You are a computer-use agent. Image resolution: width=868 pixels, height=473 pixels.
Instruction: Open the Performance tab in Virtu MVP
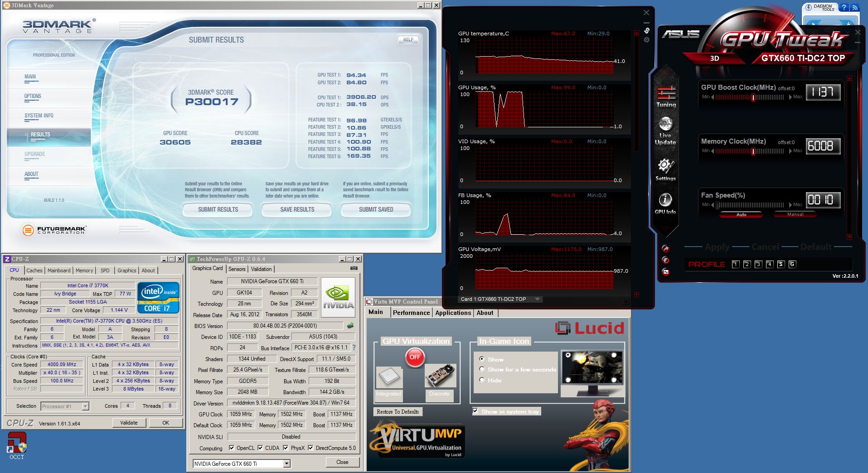coord(411,313)
